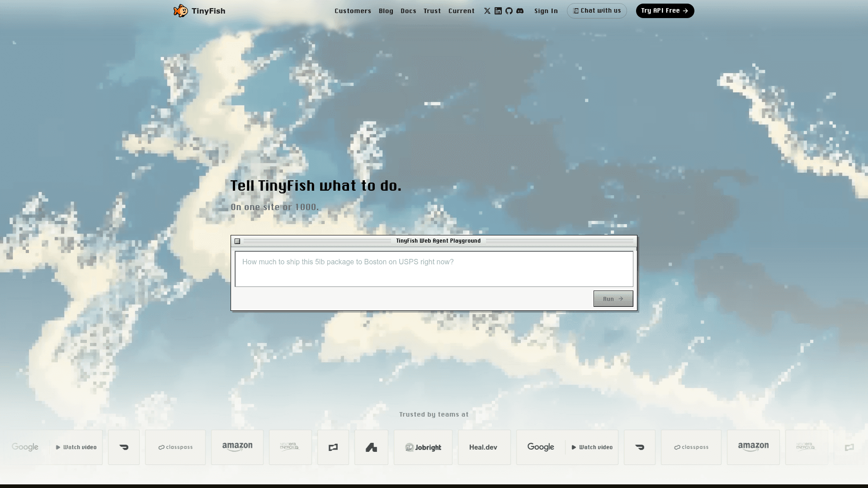Open the Trust nav item
This screenshot has height=488, width=868.
[432, 11]
